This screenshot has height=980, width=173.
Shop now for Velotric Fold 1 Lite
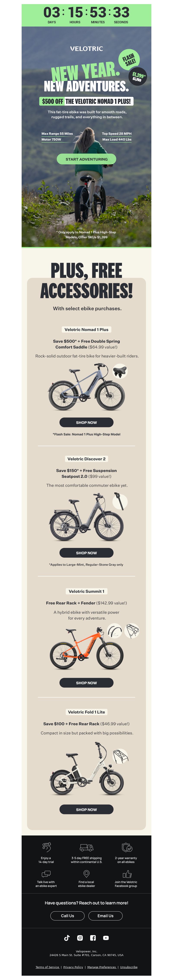click(x=86, y=809)
